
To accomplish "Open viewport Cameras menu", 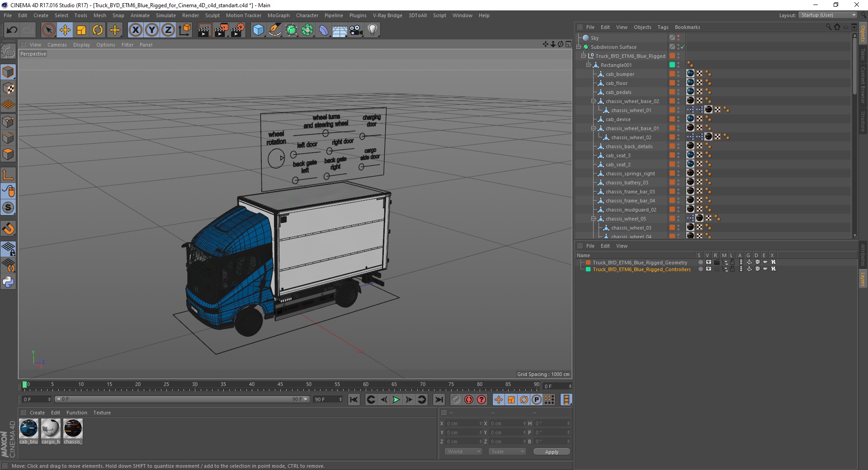I will pyautogui.click(x=57, y=45).
